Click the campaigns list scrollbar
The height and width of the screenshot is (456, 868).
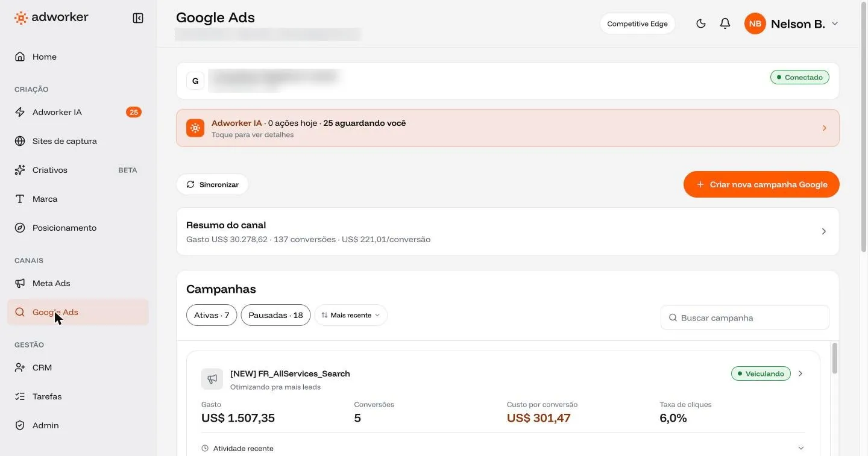coord(835,358)
